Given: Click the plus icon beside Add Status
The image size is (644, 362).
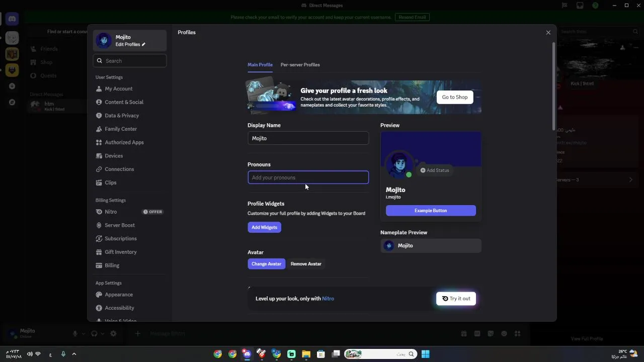Looking at the screenshot, I should coord(423,170).
